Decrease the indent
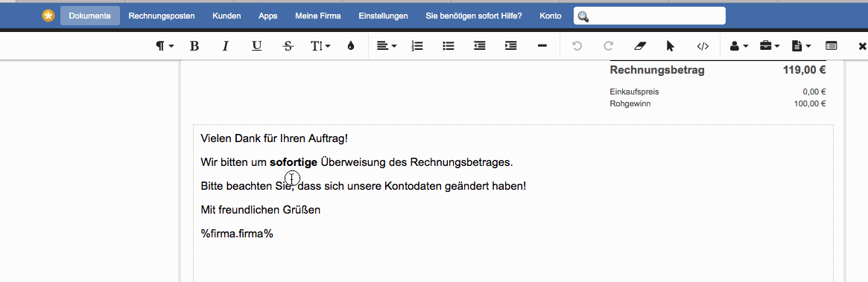Screen dimensions: 868x282 coord(480,46)
